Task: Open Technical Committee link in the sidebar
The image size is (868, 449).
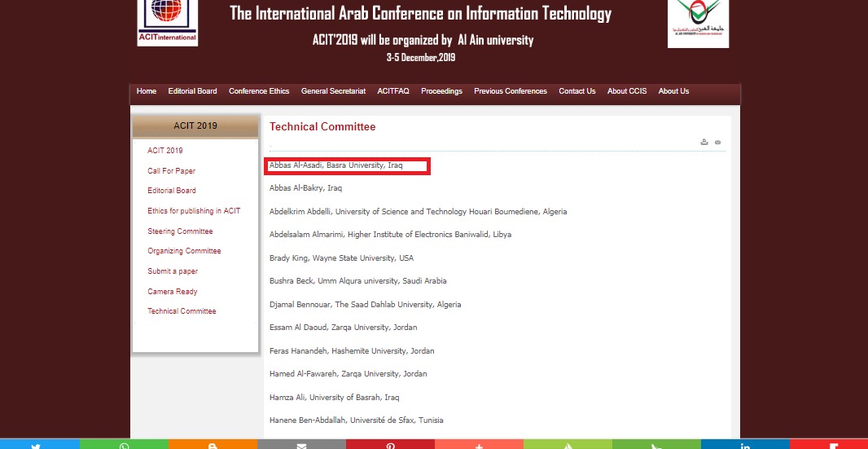Action: pos(182,311)
